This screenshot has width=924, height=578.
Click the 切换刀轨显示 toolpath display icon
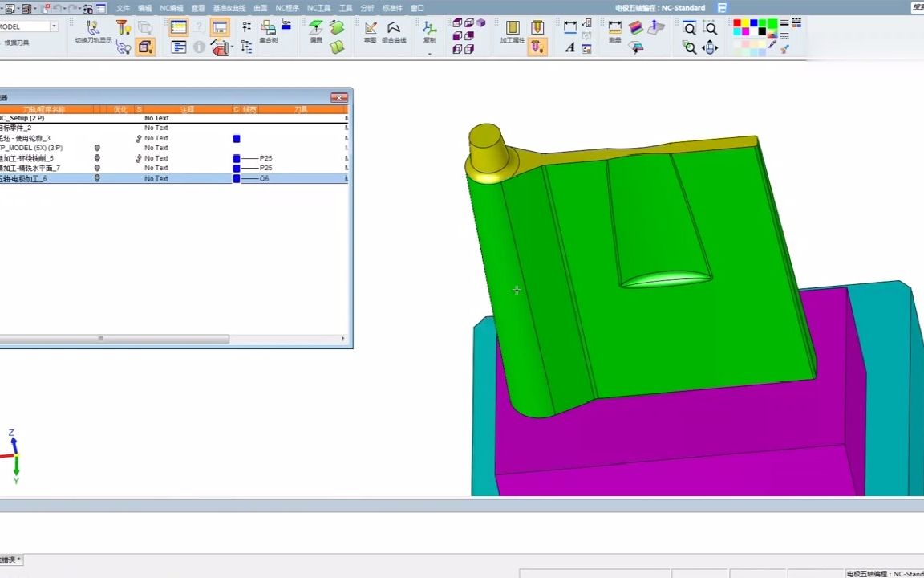tap(93, 28)
